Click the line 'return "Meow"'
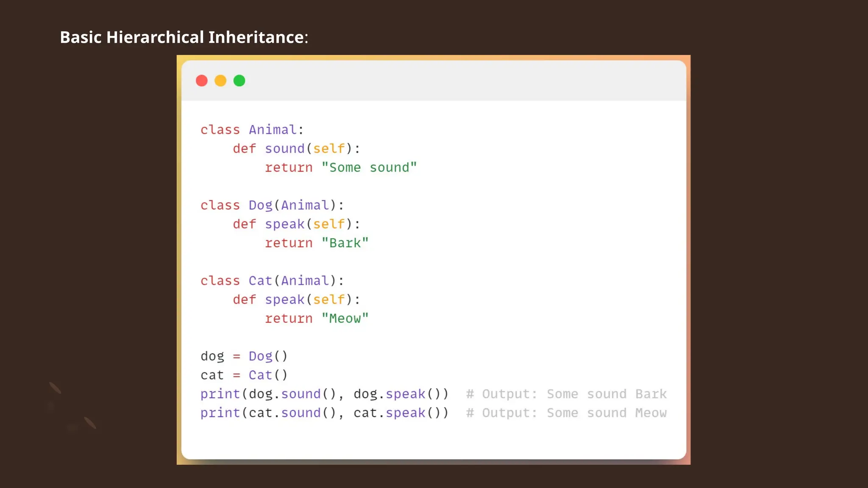The width and height of the screenshot is (868, 488). tap(317, 318)
